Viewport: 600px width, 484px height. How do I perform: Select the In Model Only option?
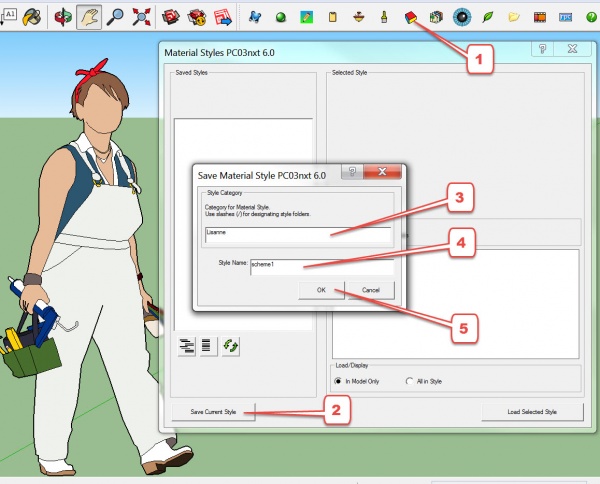coord(340,380)
